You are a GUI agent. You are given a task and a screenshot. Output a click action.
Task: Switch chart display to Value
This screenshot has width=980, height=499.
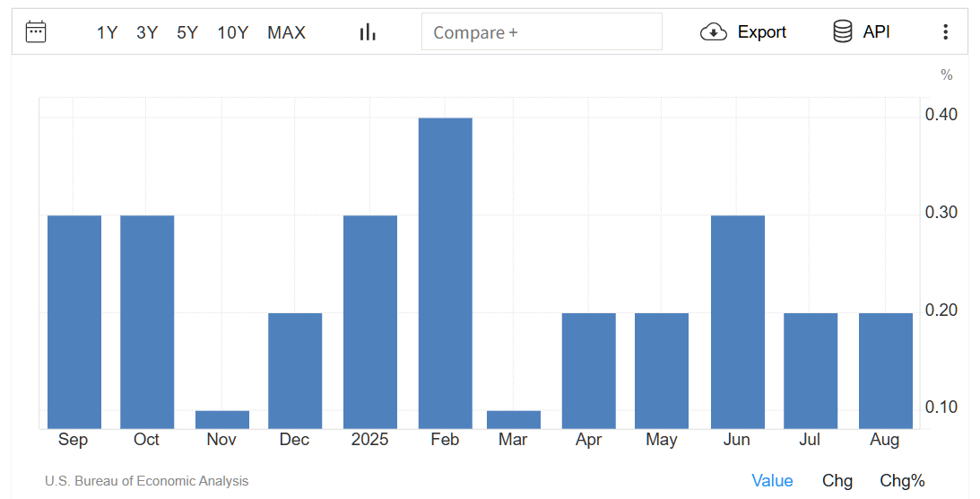coord(772,481)
